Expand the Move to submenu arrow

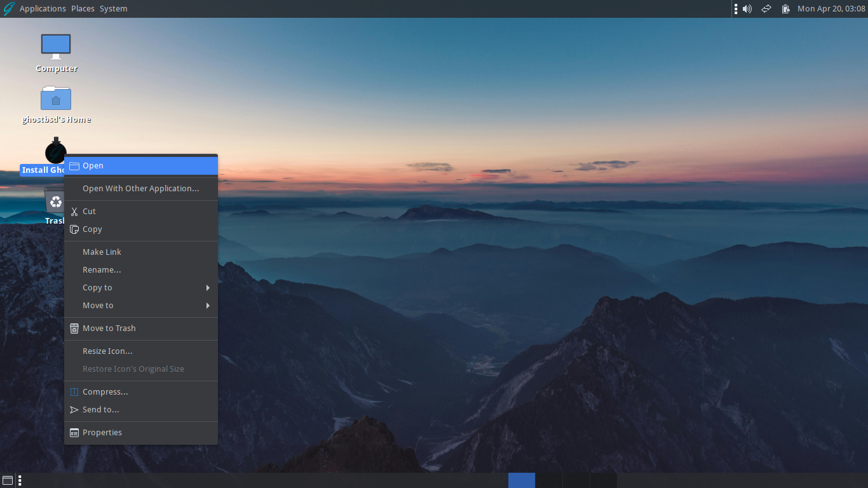pyautogui.click(x=207, y=305)
